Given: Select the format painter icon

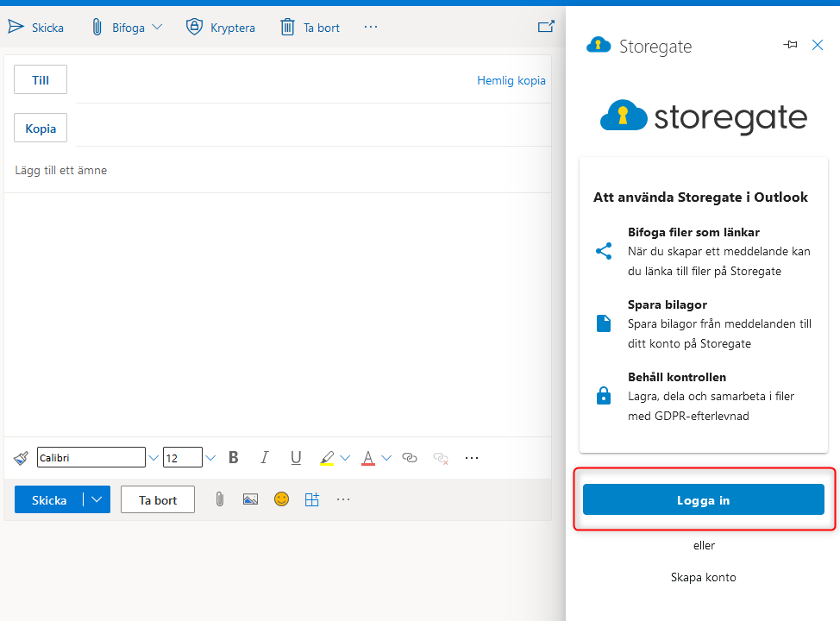Looking at the screenshot, I should (21, 458).
